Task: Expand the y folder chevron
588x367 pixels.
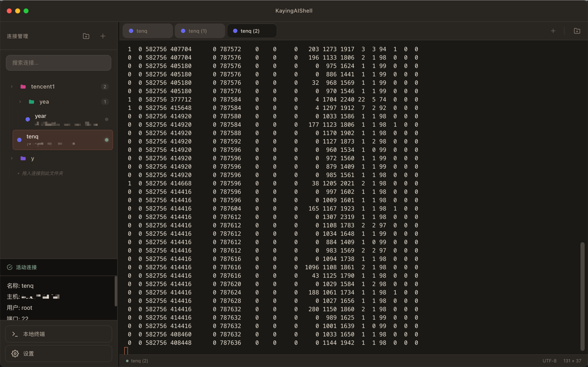Action: tap(12, 158)
